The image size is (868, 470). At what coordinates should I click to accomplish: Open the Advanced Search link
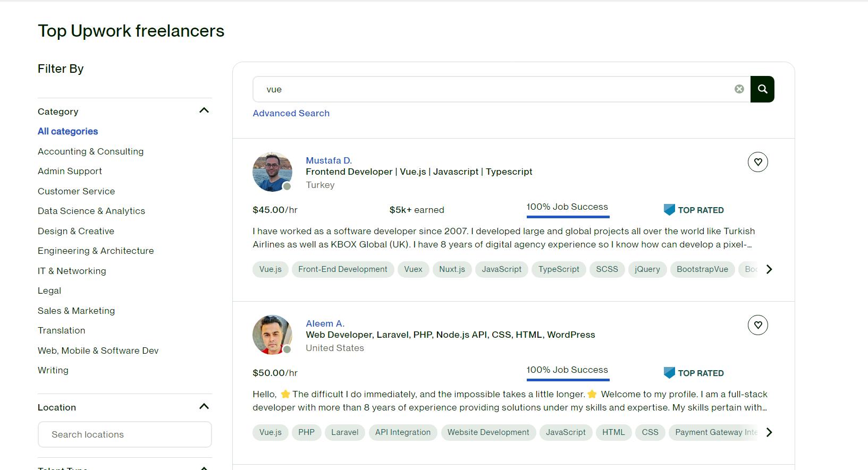(x=291, y=113)
